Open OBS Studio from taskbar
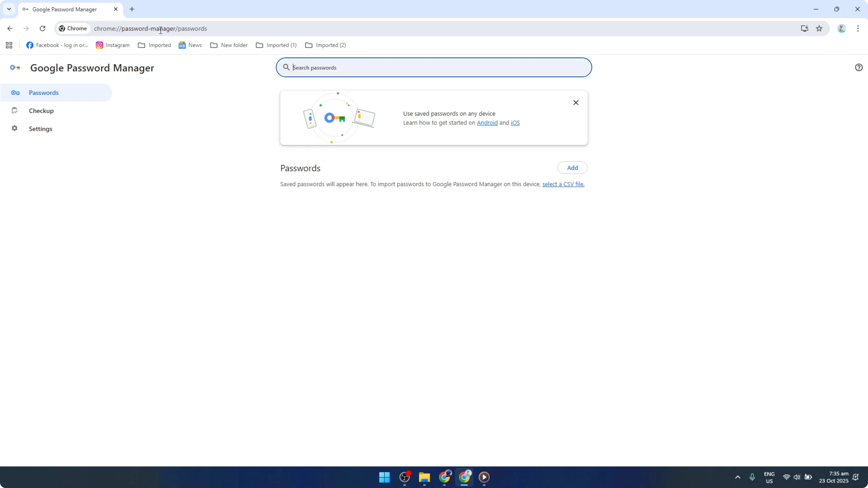868x488 pixels. (404, 477)
